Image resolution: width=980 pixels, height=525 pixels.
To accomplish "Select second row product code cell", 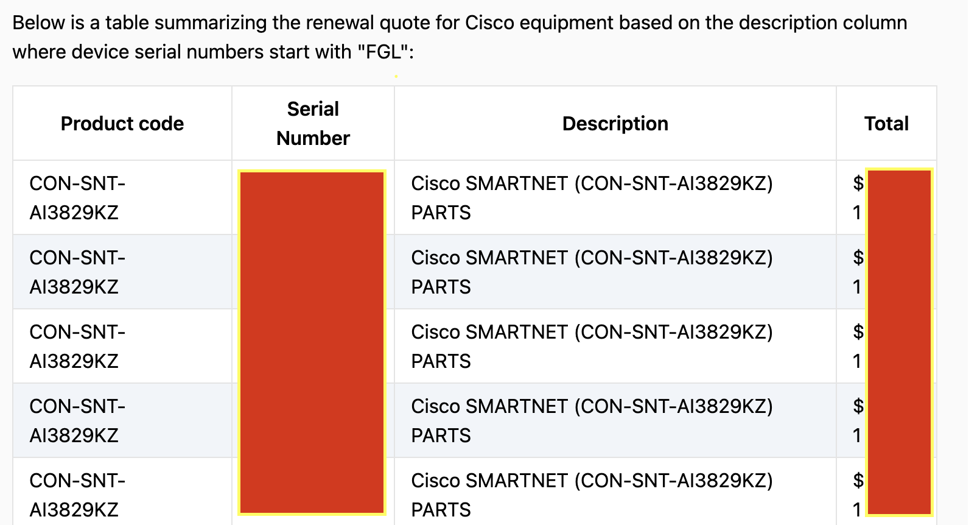I will [x=77, y=272].
